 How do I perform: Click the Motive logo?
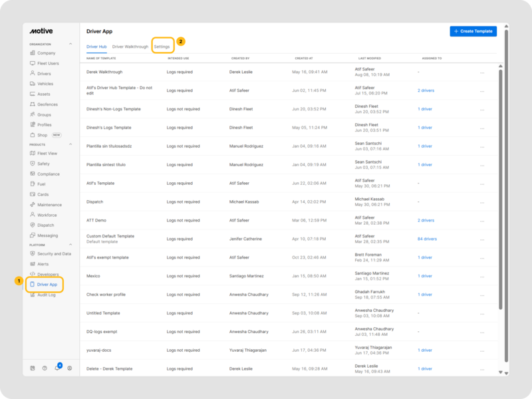click(x=41, y=31)
